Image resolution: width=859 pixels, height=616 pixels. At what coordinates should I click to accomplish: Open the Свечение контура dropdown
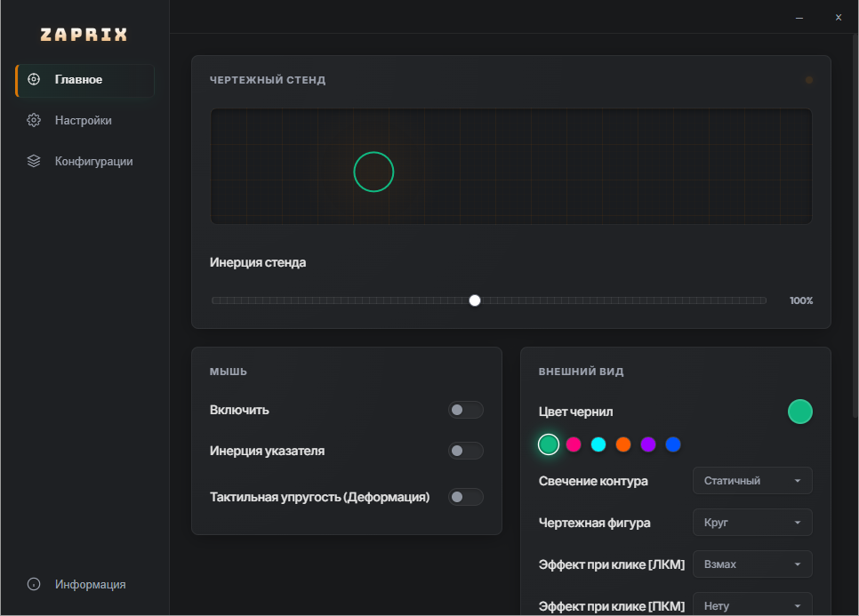pyautogui.click(x=752, y=481)
